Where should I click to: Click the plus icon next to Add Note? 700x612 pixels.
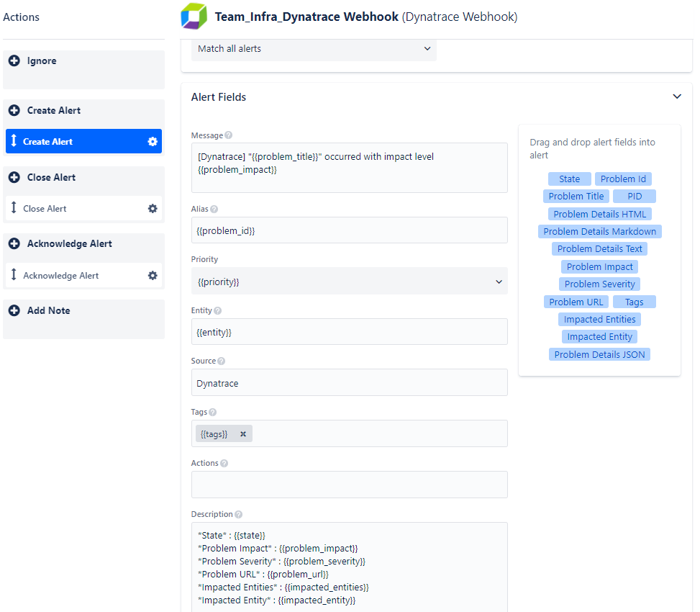(x=14, y=310)
